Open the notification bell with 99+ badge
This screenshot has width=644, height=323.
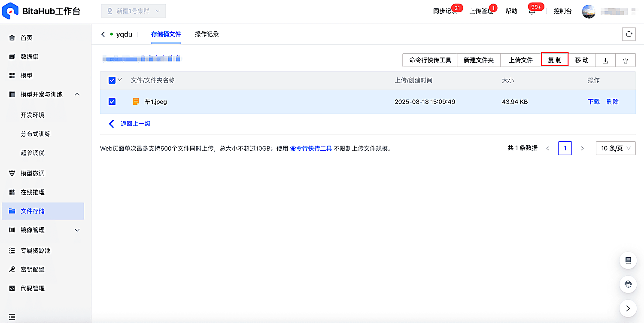532,11
